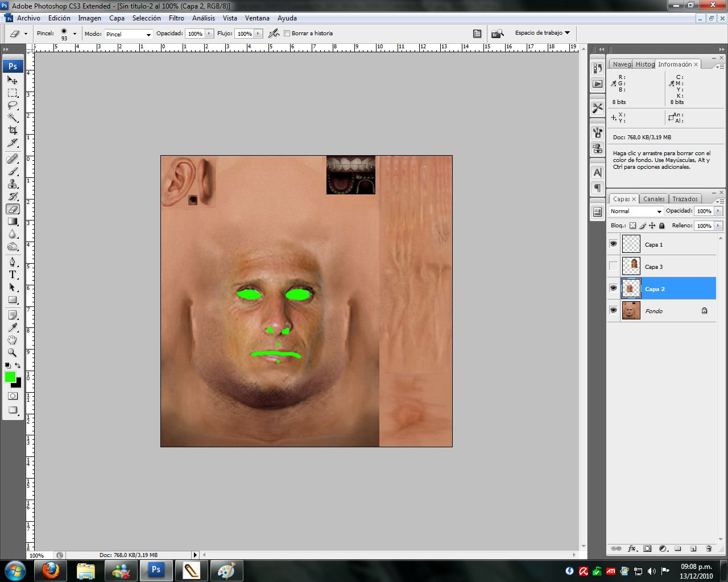The width and height of the screenshot is (728, 582).
Task: Open the layer styles fx menu
Action: pyautogui.click(x=632, y=548)
